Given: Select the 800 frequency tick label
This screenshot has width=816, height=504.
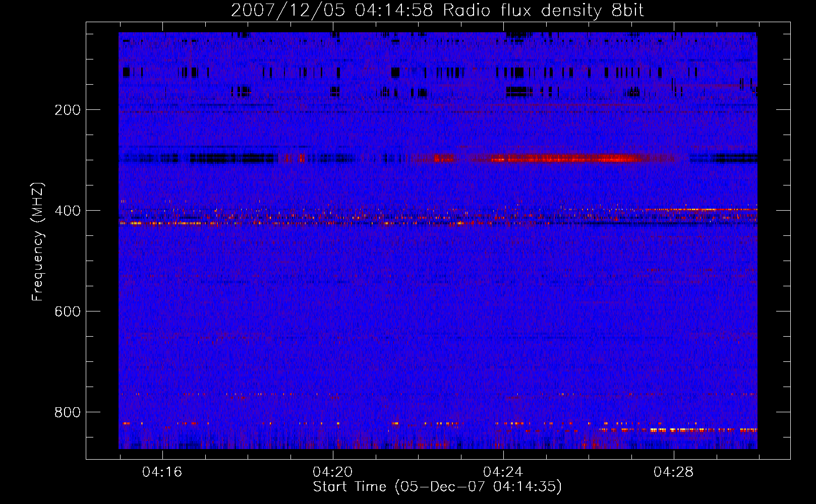Looking at the screenshot, I should click(68, 412).
